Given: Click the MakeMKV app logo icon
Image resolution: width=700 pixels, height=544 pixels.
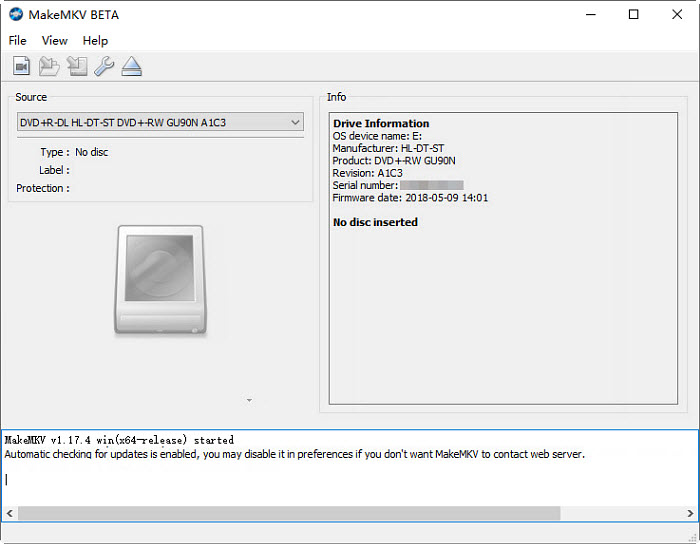Looking at the screenshot, I should [x=16, y=14].
